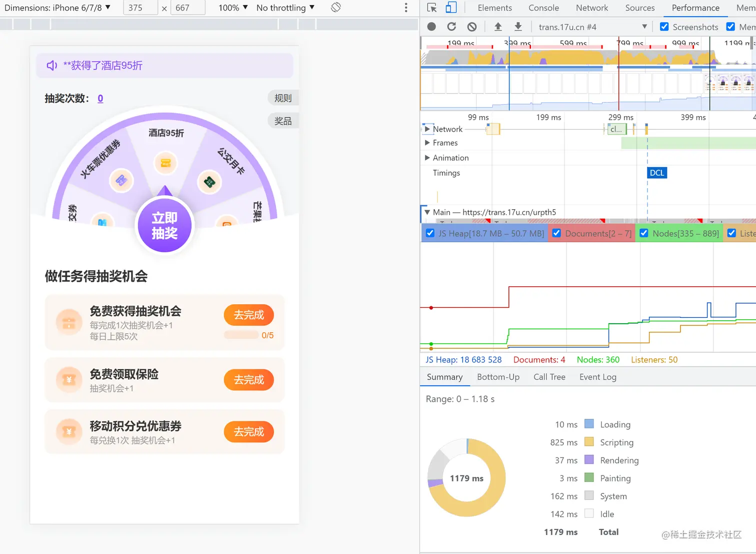Click the clear recording icon
The image size is (756, 554).
[472, 27]
